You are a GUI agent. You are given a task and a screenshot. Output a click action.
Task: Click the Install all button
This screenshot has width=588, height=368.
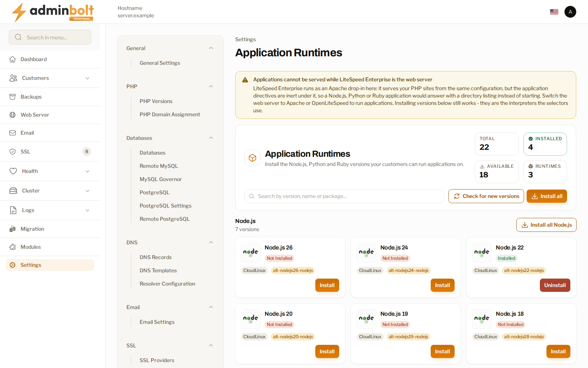(547, 196)
